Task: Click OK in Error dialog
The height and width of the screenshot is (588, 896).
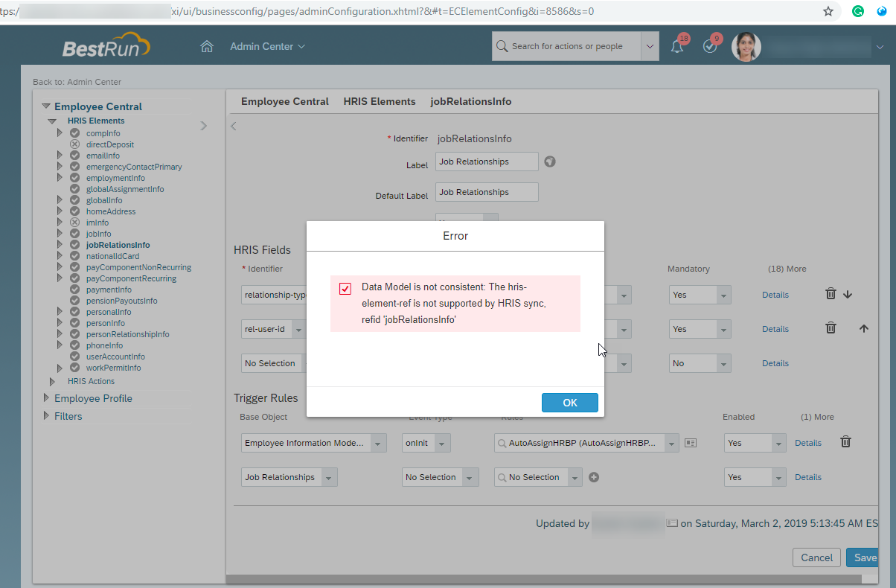Action: pos(570,403)
